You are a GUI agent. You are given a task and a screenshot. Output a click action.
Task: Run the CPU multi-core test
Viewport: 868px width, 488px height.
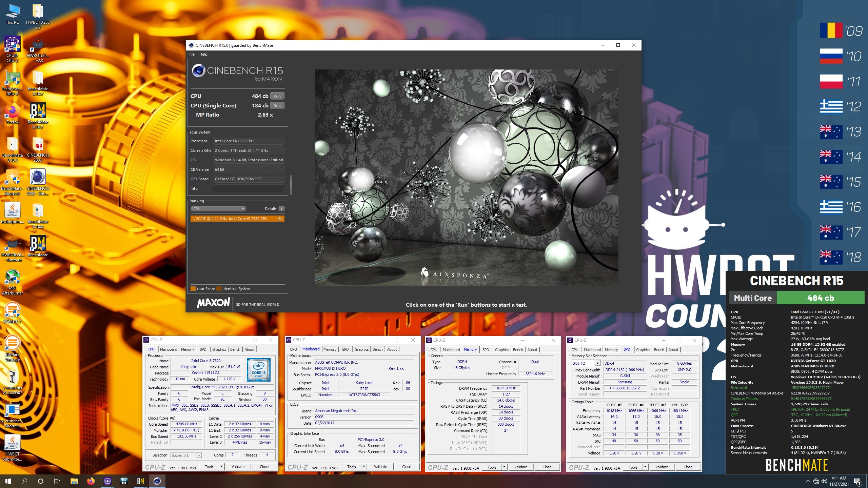click(277, 96)
